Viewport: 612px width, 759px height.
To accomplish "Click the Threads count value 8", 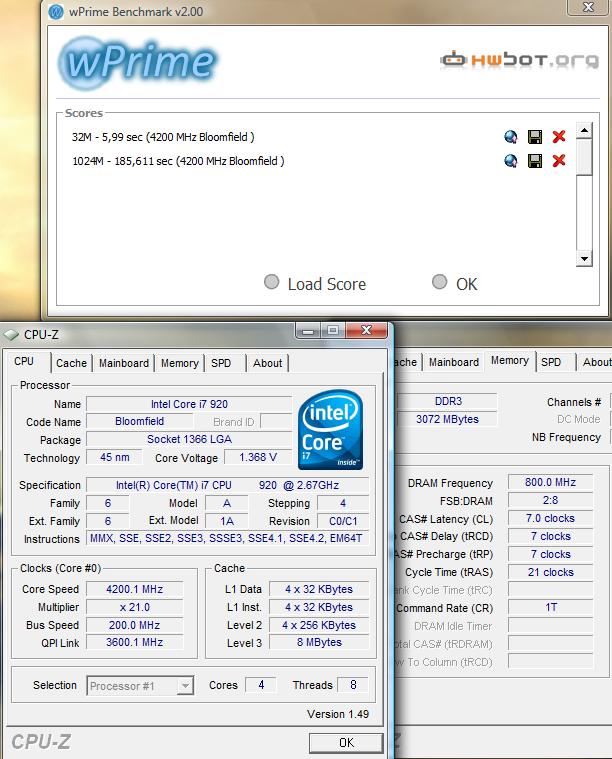I will (x=353, y=685).
